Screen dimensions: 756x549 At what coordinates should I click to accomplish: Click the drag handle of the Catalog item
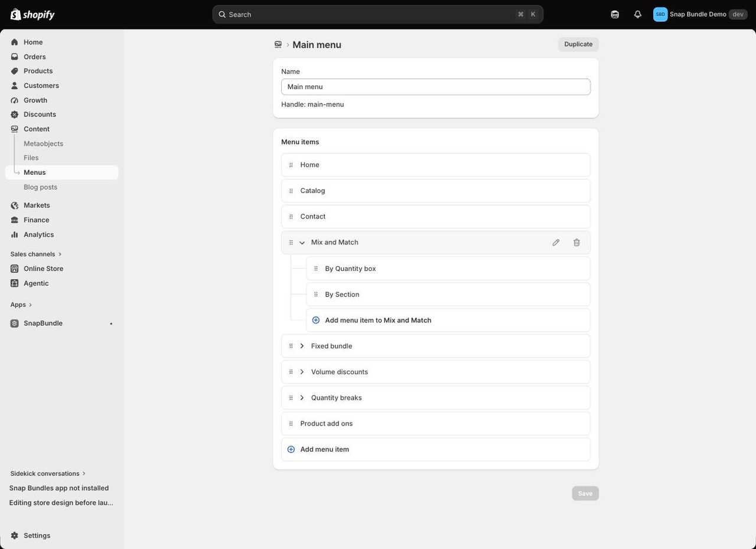point(291,191)
